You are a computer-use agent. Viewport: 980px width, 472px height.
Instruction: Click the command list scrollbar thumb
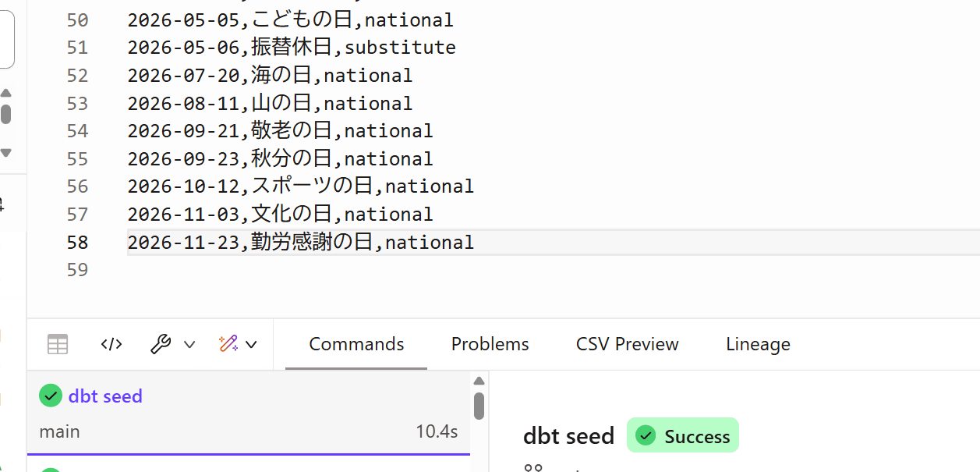coord(479,406)
